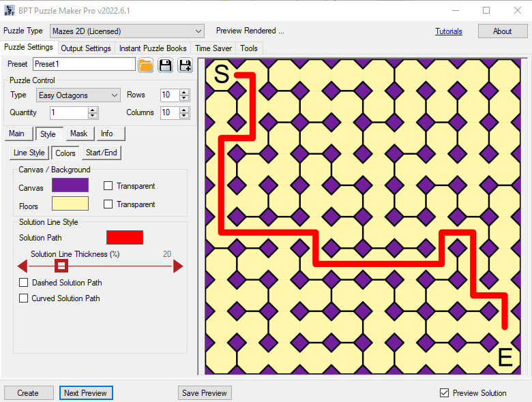The width and height of the screenshot is (532, 402).
Task: Click the Preset name input field
Action: tap(84, 64)
